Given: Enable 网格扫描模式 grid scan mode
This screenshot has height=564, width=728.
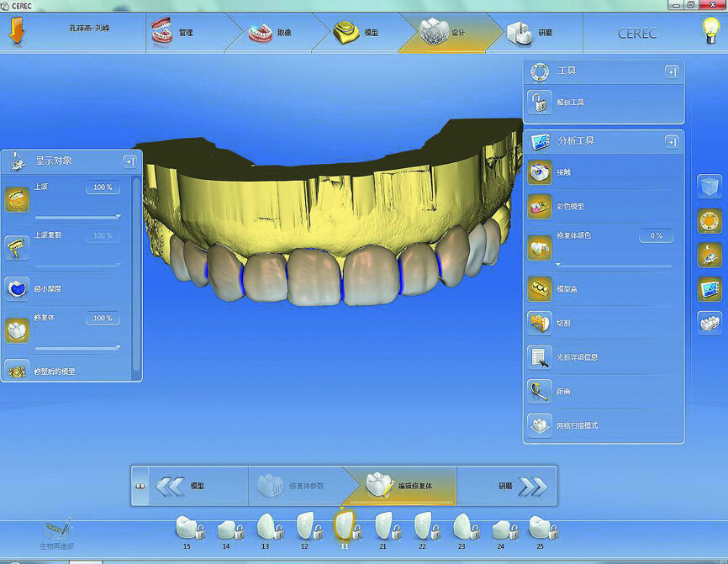Looking at the screenshot, I should (x=539, y=425).
